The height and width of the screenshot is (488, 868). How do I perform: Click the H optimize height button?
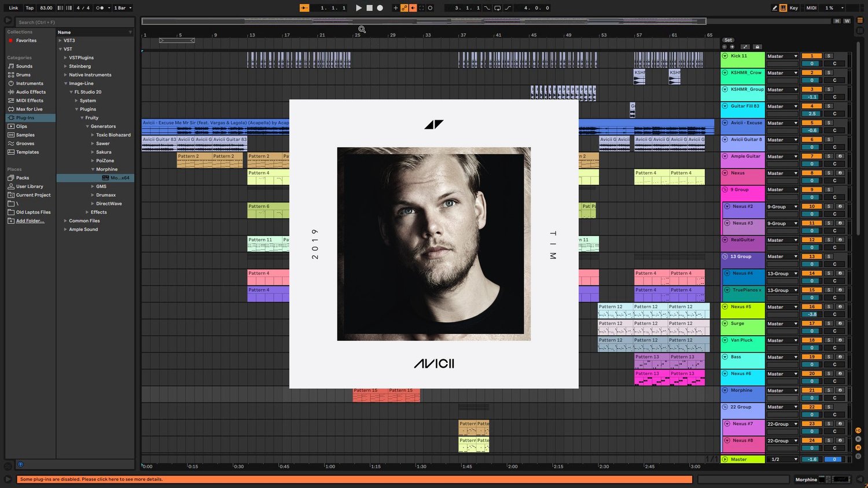pyautogui.click(x=837, y=21)
